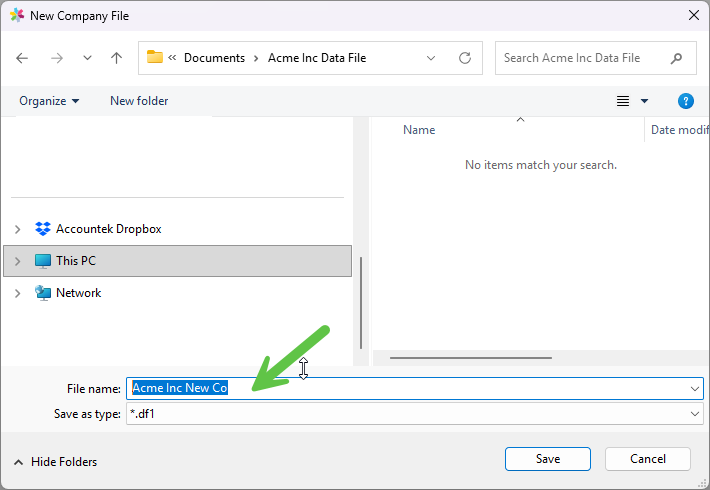710x490 pixels.
Task: Open the chevron after Documents breadcrumb
Action: pyautogui.click(x=256, y=58)
